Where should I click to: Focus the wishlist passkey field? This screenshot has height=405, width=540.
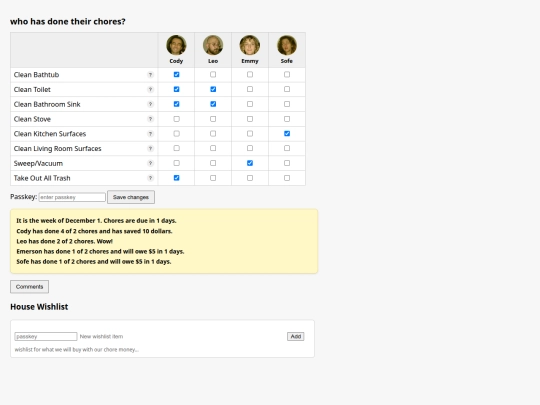pyautogui.click(x=46, y=336)
